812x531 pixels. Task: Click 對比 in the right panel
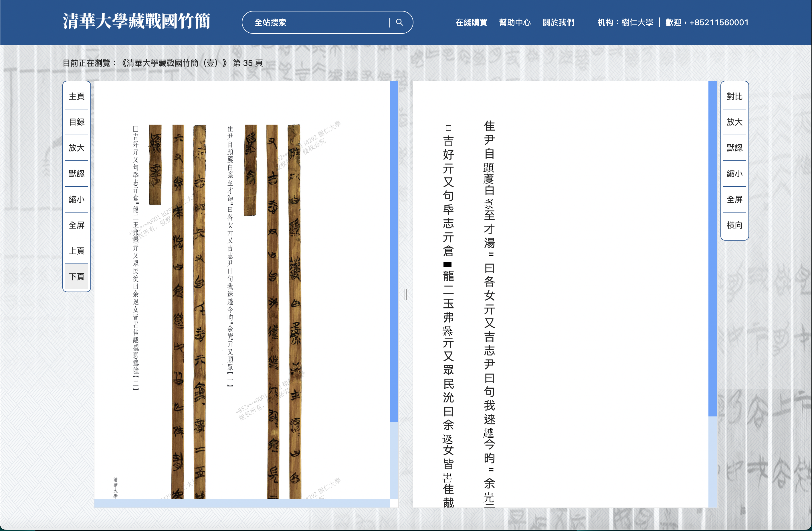point(734,96)
